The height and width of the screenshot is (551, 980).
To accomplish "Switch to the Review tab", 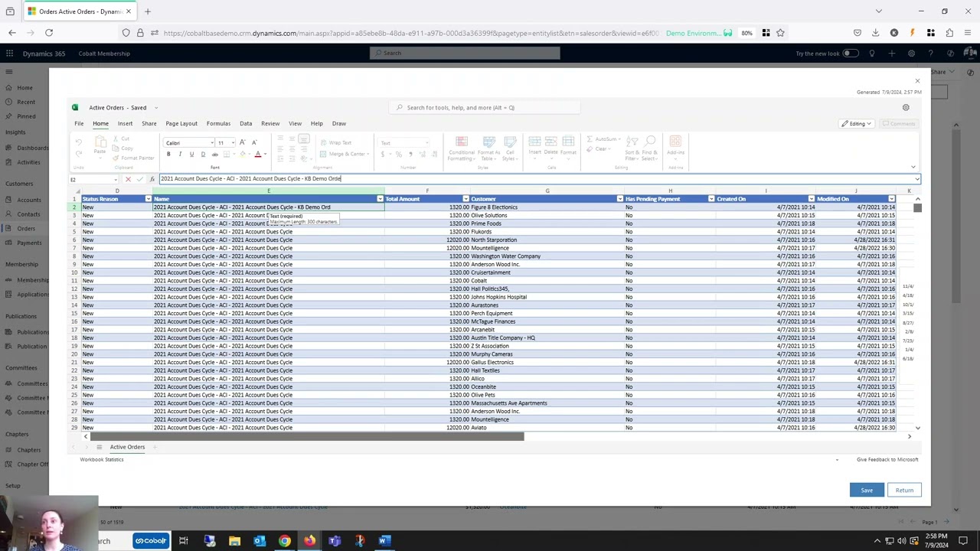I will click(270, 123).
